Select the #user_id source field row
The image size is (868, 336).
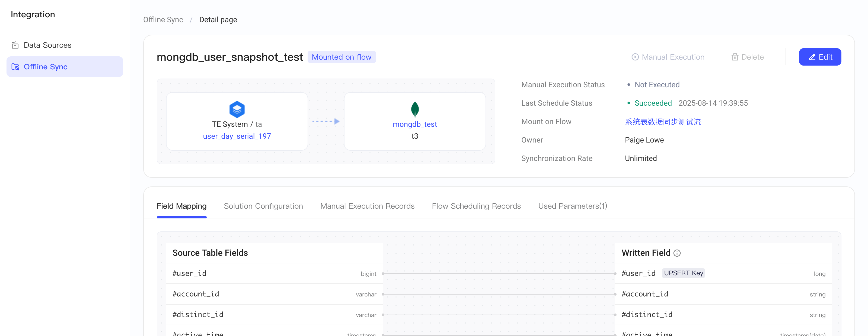click(274, 273)
